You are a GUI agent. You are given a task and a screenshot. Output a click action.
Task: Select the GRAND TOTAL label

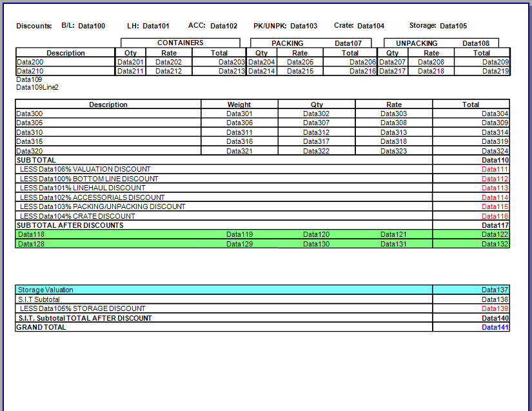click(41, 328)
